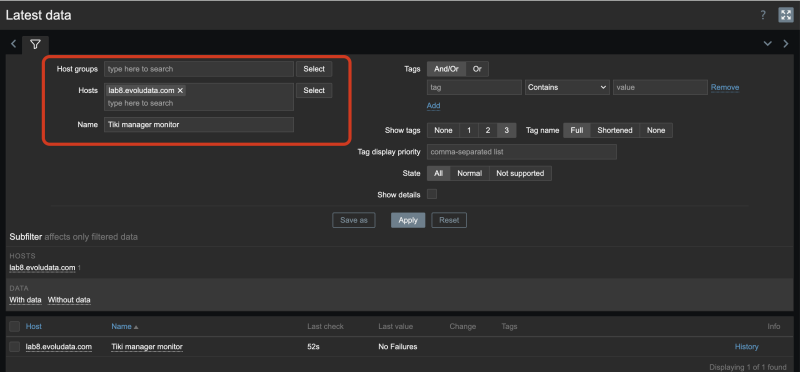The height and width of the screenshot is (372, 800).
Task: Go to next filter tab arrow
Action: click(x=786, y=44)
